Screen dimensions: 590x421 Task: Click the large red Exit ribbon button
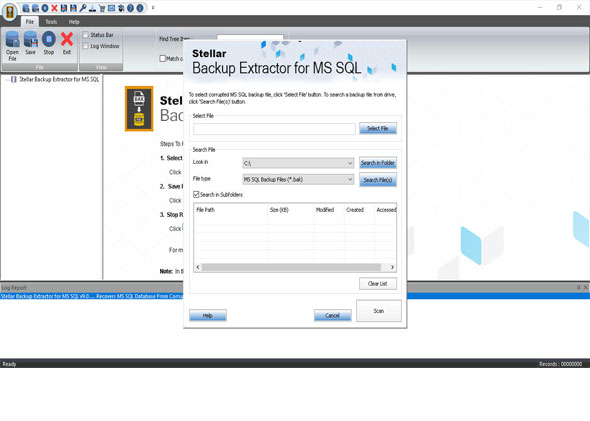pyautogui.click(x=67, y=44)
